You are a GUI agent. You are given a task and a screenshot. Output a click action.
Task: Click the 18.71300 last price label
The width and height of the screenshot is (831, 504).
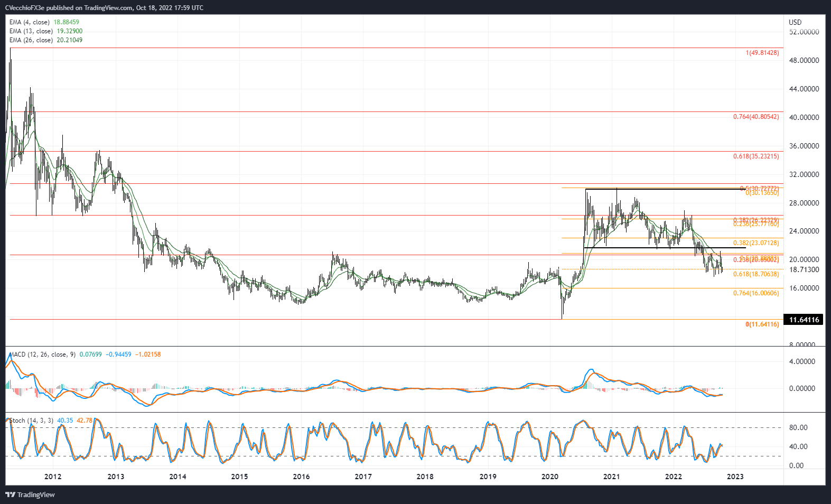tap(804, 269)
